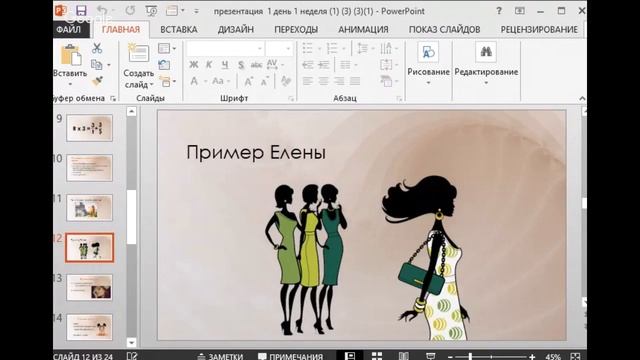Reset slide layout icon in Слайды group
The image size is (640, 360).
click(x=164, y=65)
